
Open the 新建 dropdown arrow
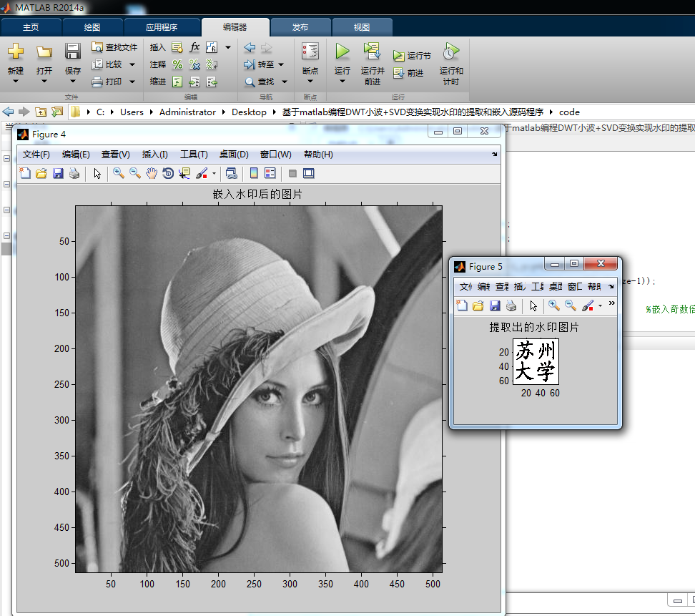point(16,81)
